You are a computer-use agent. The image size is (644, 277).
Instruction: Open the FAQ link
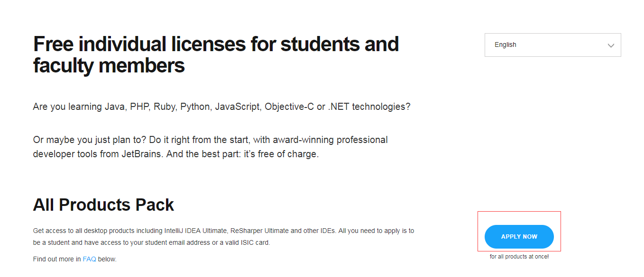(x=89, y=259)
